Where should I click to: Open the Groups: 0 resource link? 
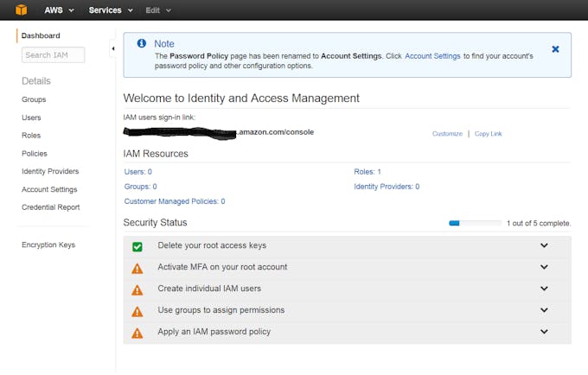click(x=140, y=186)
